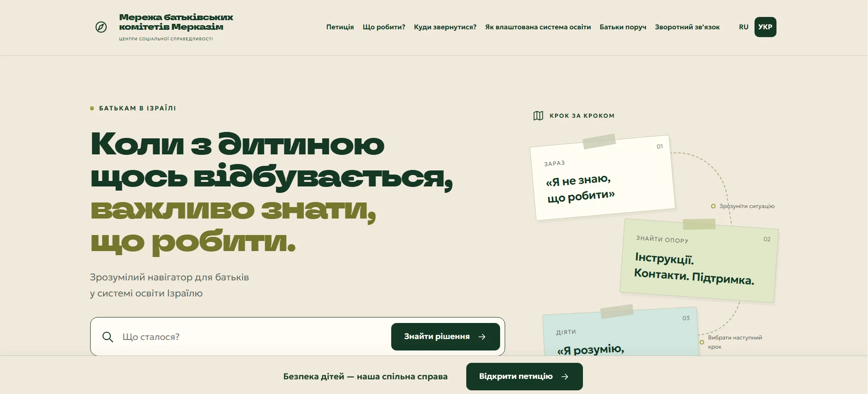
Task: Open «Як влаштована система освіти» page
Action: 538,27
